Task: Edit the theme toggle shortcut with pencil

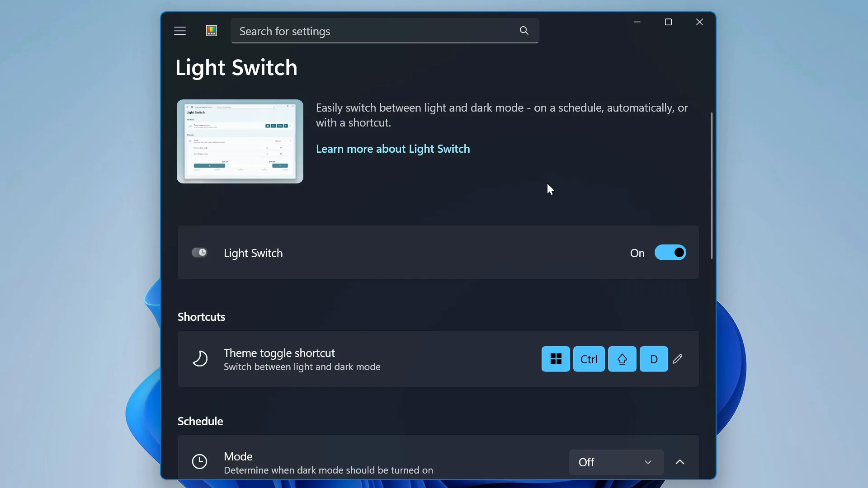Action: pos(677,359)
